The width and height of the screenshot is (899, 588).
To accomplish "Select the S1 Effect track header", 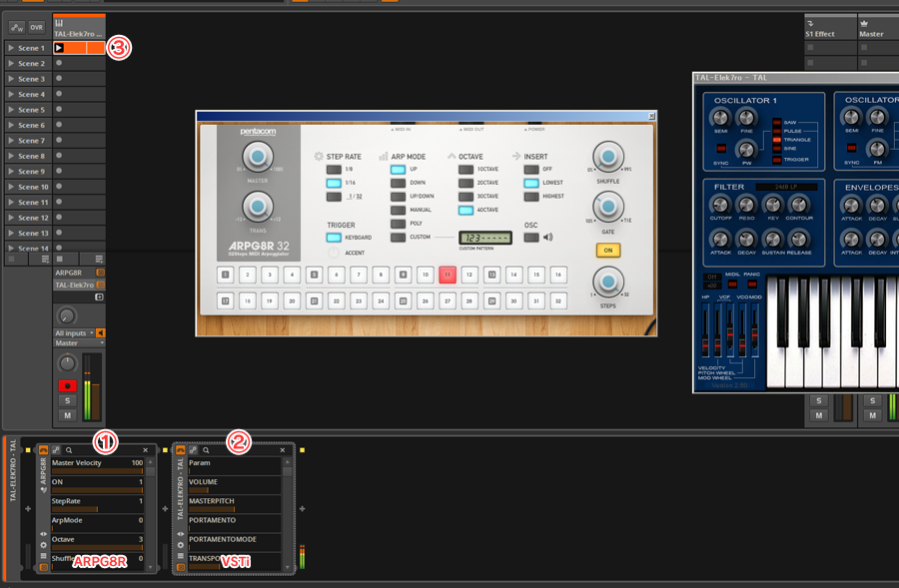I will pos(830,28).
